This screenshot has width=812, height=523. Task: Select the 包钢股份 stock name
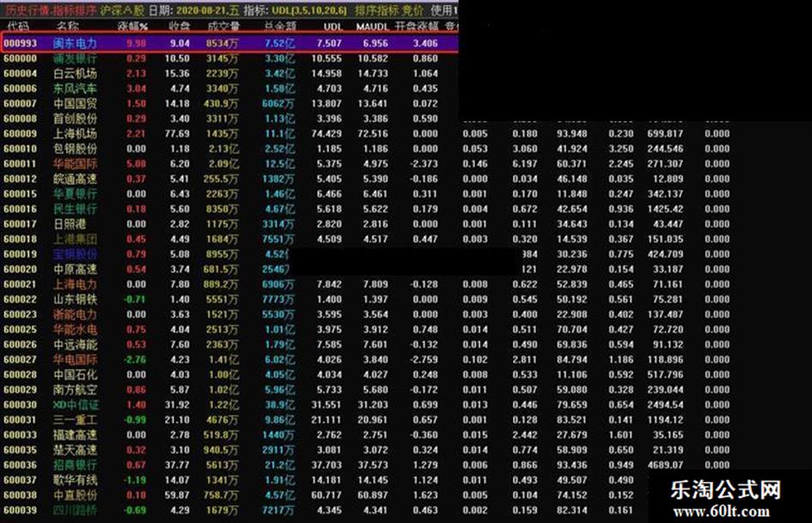pyautogui.click(x=75, y=149)
